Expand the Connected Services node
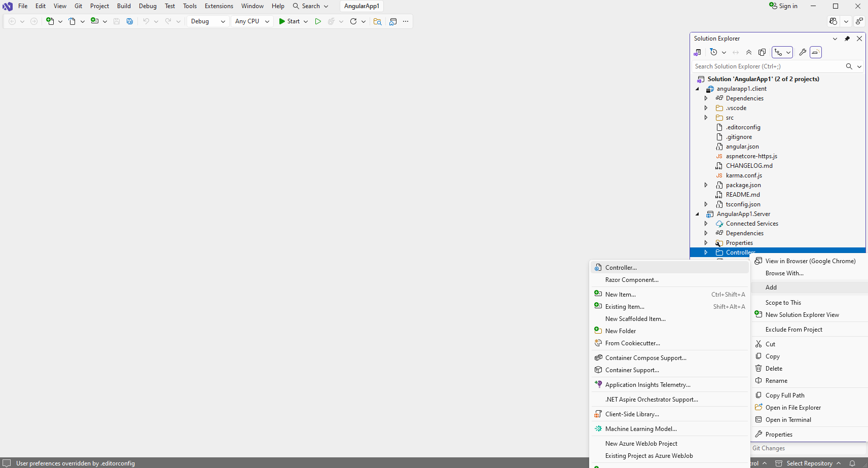Image resolution: width=868 pixels, height=468 pixels. [x=706, y=224]
